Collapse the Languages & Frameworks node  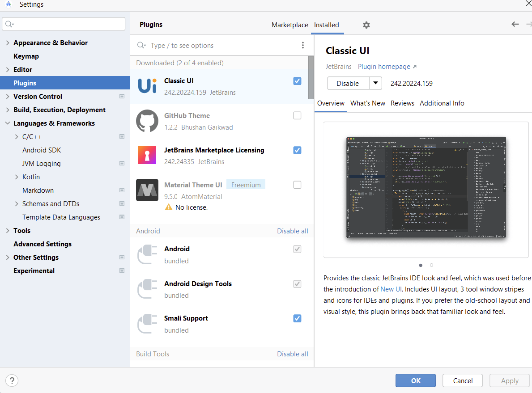click(x=8, y=123)
